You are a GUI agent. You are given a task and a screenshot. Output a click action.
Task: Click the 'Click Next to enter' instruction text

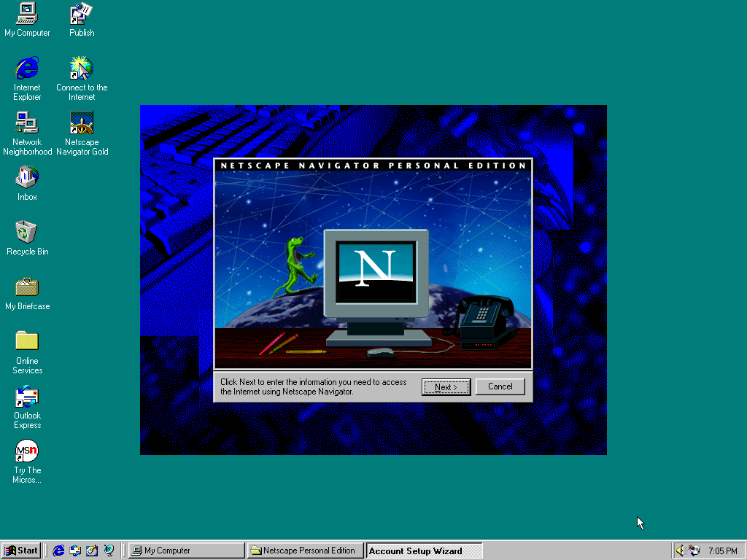pyautogui.click(x=314, y=386)
